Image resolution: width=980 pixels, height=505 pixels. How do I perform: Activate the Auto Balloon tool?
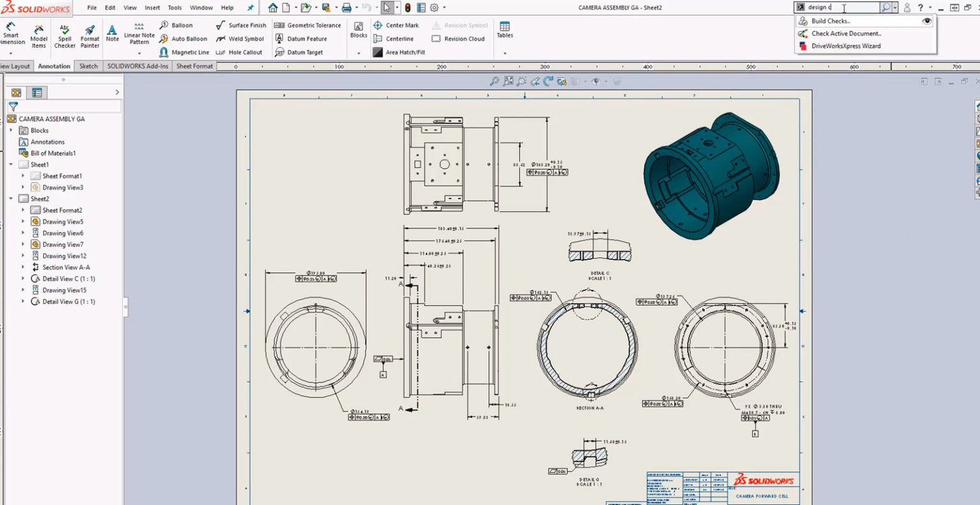pos(183,38)
